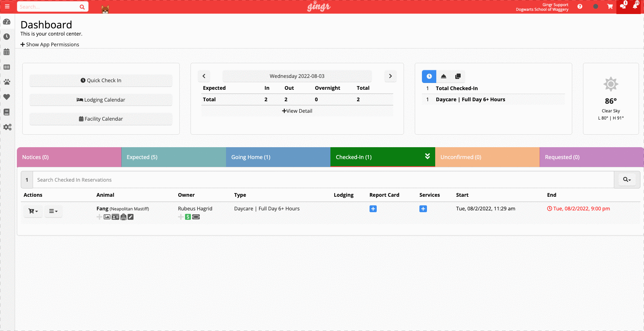This screenshot has height=331, width=644.
Task: Click the ticket icon for Rubeus Hagrid
Action: point(196,217)
